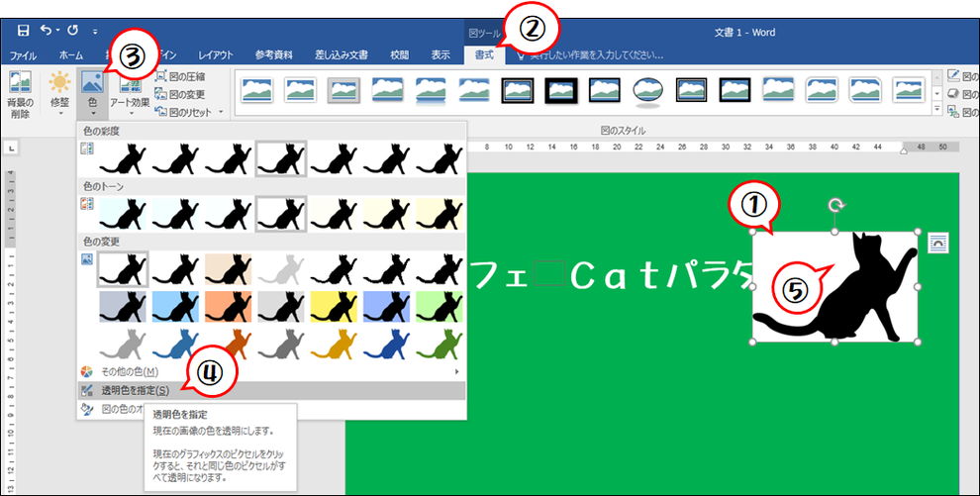This screenshot has width=980, height=496.
Task: Open the ファイル tab
Action: coord(23,55)
